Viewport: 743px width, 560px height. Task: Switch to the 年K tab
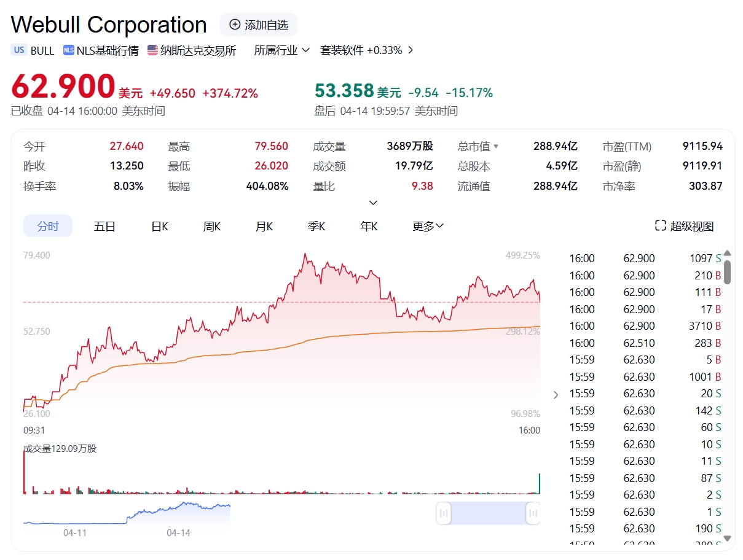pos(369,226)
